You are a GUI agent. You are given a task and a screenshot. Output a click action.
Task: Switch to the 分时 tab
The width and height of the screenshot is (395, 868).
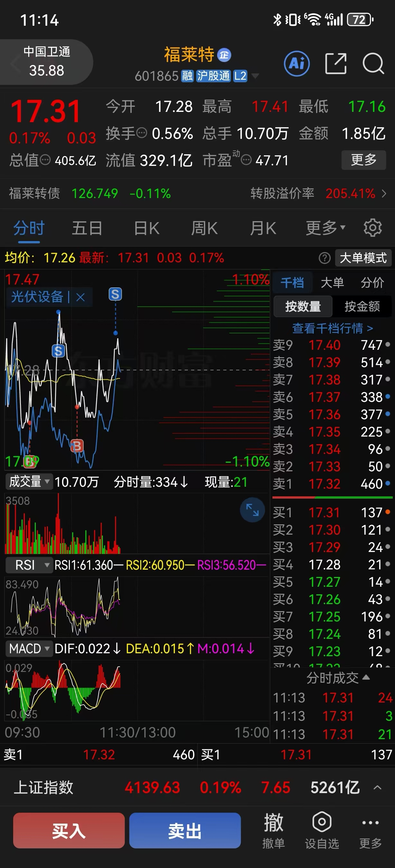[29, 228]
